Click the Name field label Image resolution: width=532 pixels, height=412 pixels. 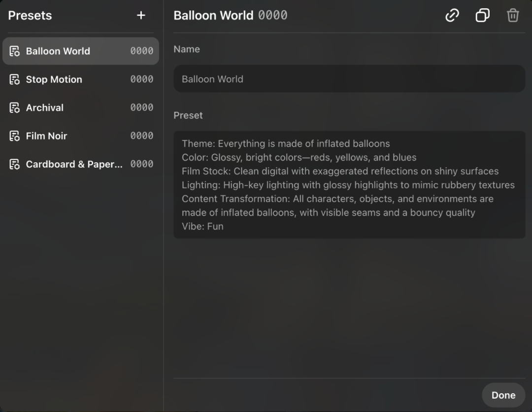187,49
